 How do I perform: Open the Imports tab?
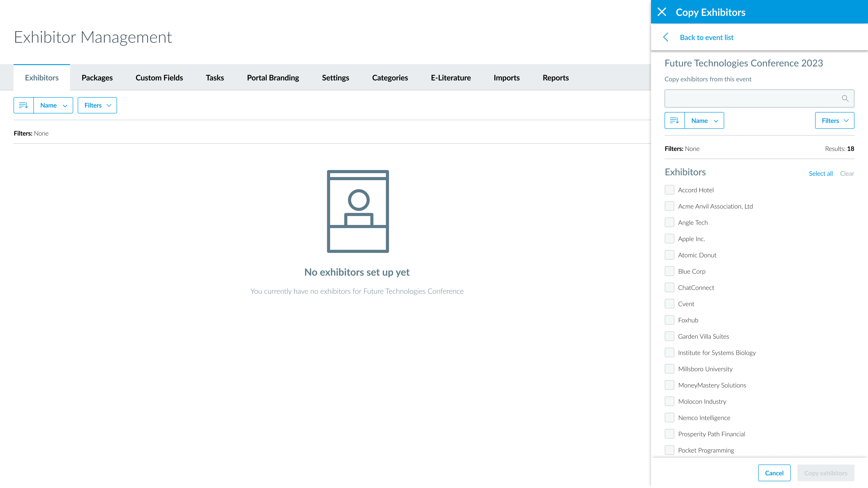point(507,77)
